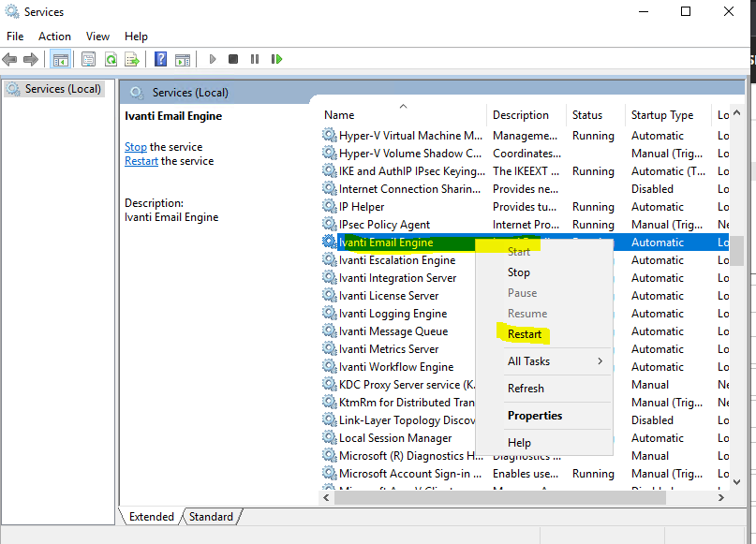The image size is (756, 544).
Task: Stop the service with the square stop icon
Action: (x=232, y=58)
